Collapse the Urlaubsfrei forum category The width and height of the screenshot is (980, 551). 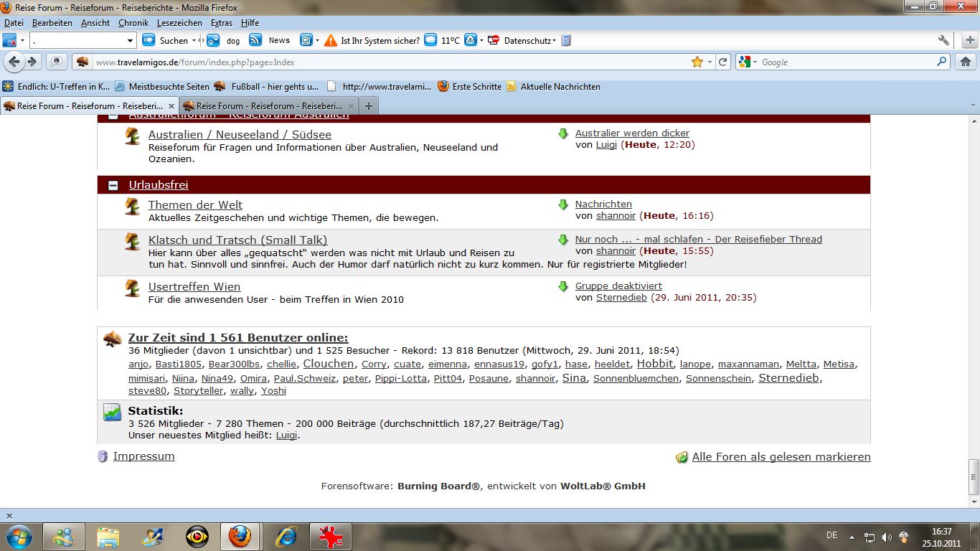tap(113, 185)
